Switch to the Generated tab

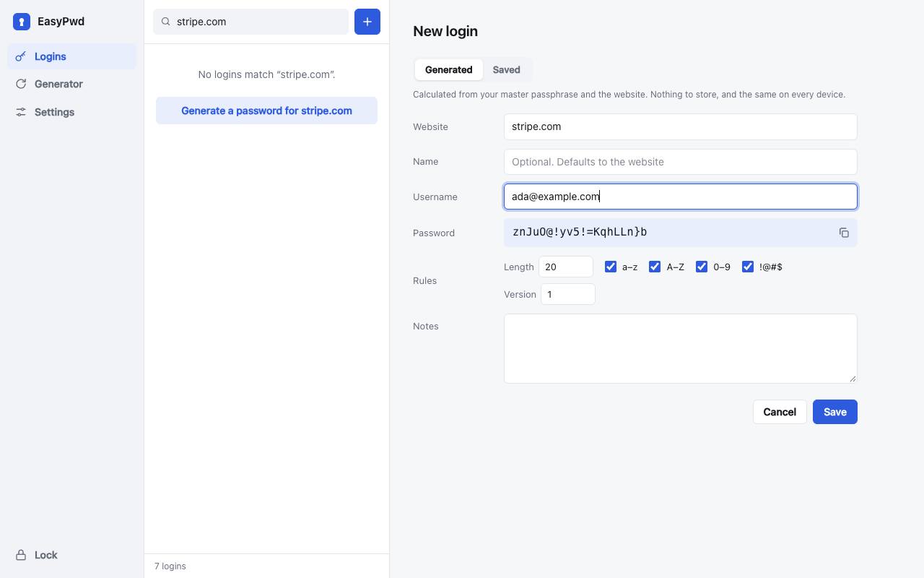(x=449, y=70)
